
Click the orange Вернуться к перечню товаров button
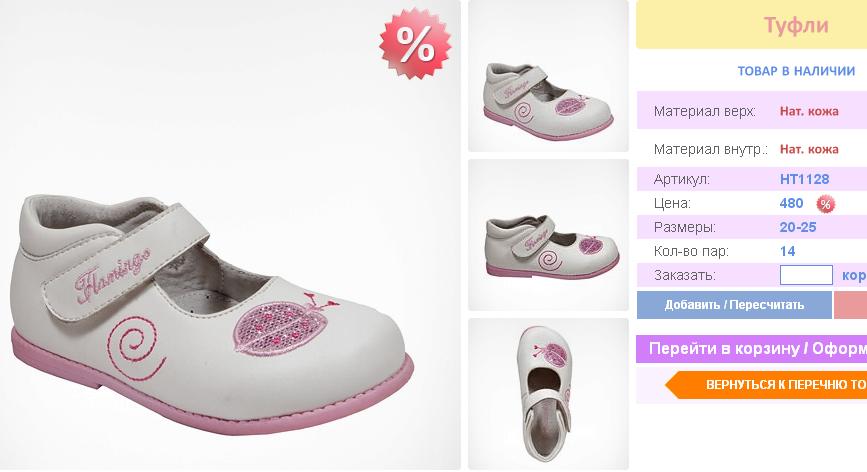[x=766, y=385]
